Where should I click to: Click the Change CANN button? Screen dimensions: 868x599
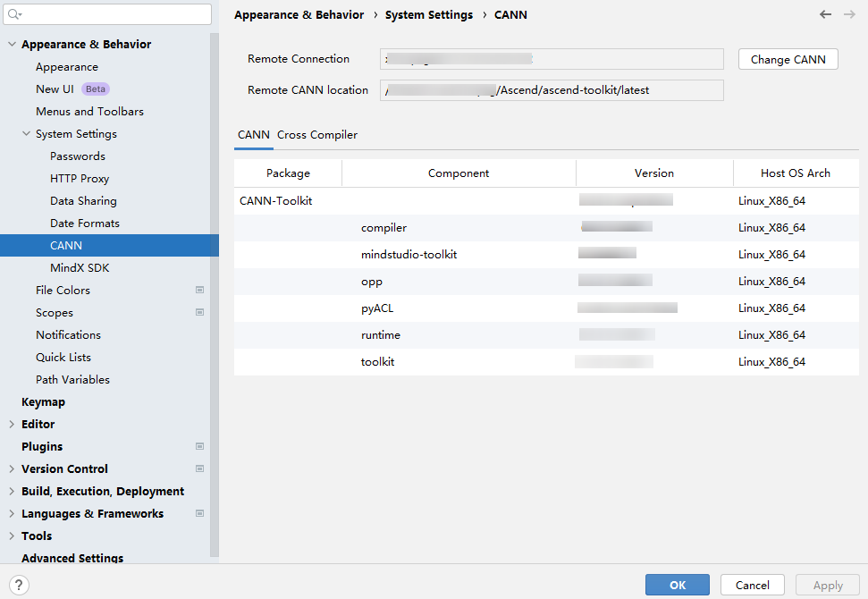788,59
